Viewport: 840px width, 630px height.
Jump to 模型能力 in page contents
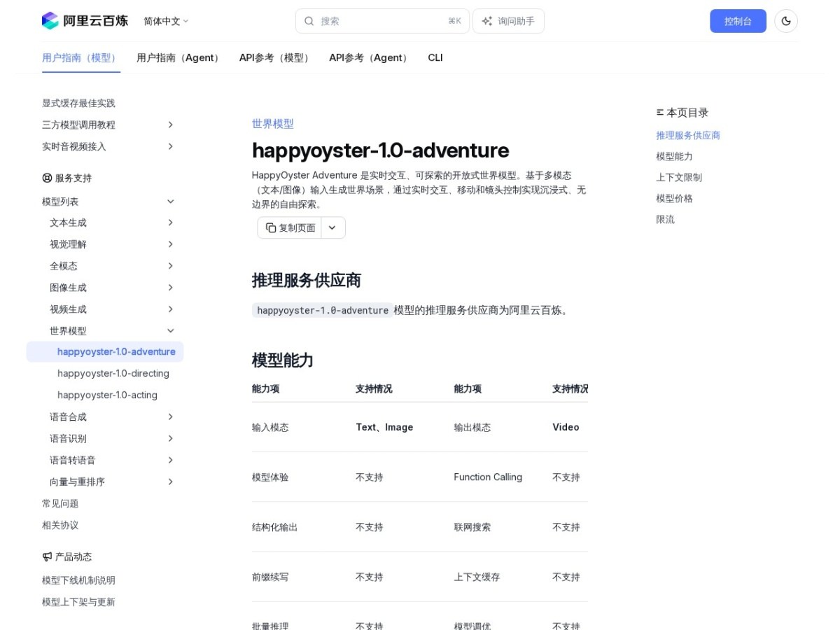tap(674, 156)
